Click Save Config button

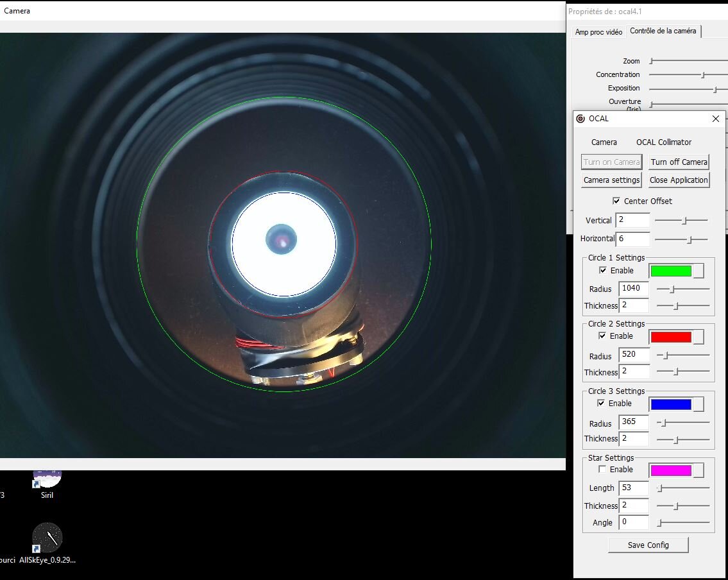point(648,545)
